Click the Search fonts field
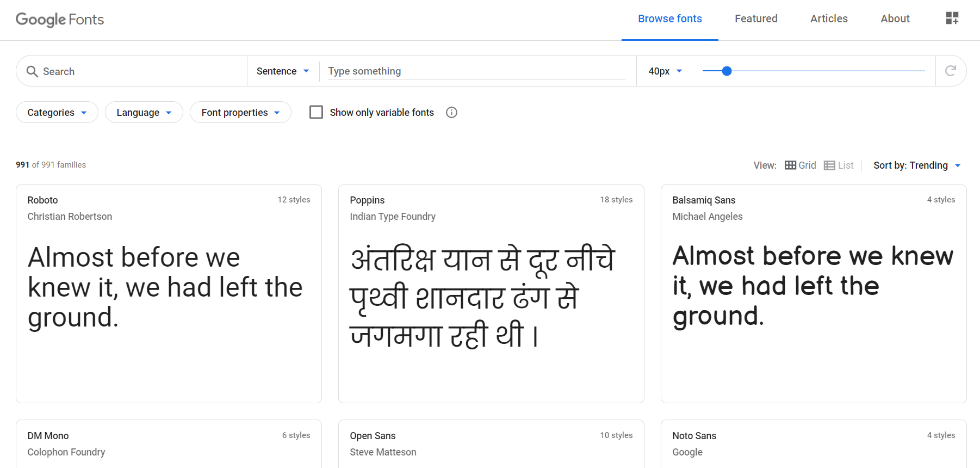 [132, 71]
